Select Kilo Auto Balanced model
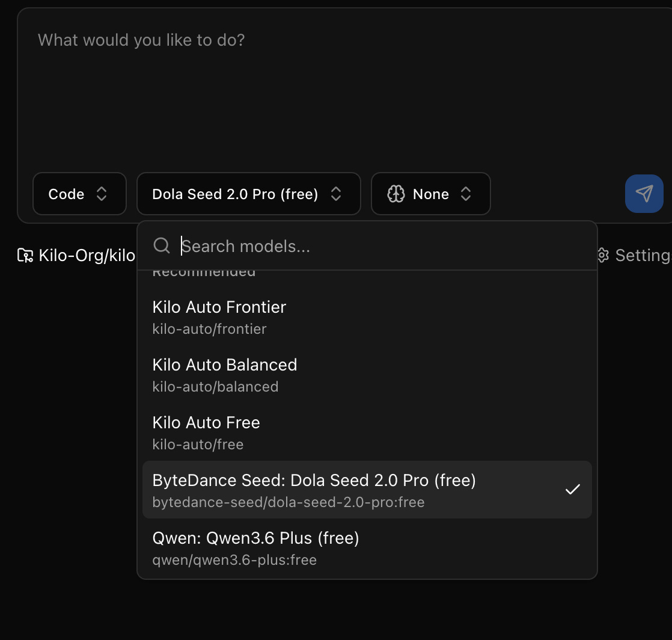Image resolution: width=672 pixels, height=640 pixels. [367, 375]
